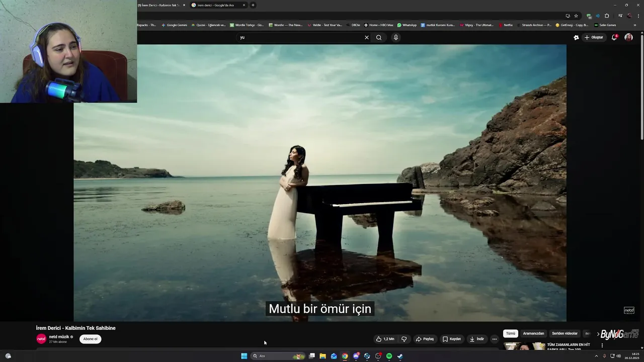This screenshot has height=362, width=644.
Task: Open Google Gemini bookmark
Action: 174,25
